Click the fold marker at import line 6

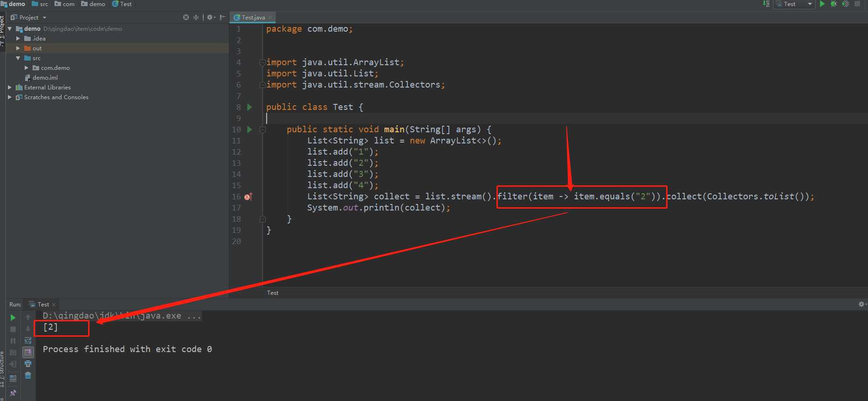point(262,85)
